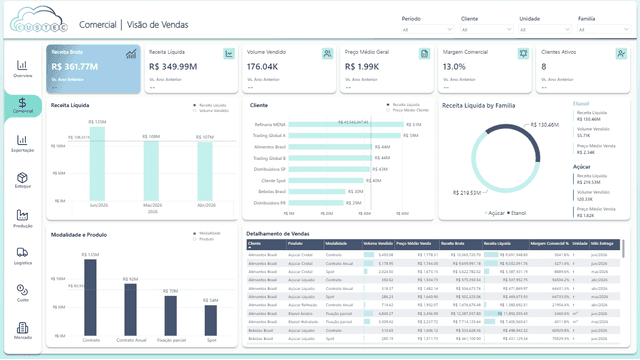This screenshot has height=360, width=640.
Task: Open Logística truck icon
Action: pyautogui.click(x=22, y=252)
